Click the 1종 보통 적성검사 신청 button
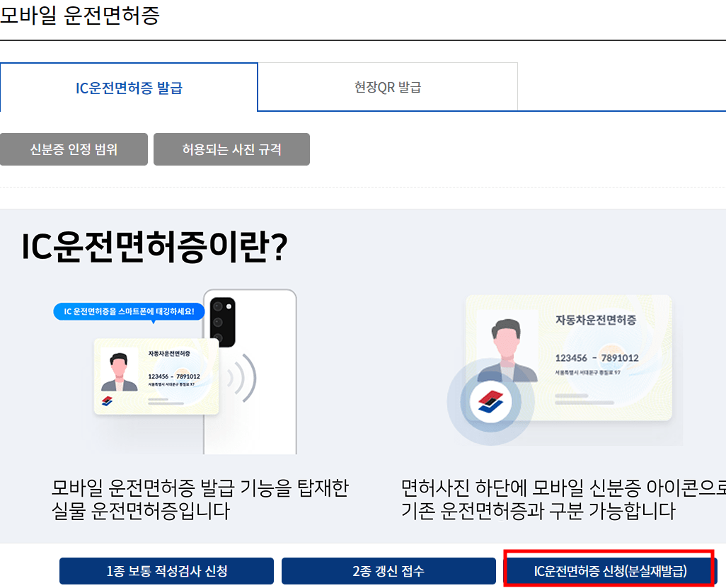Screen dimensions: 726x588 166,571
